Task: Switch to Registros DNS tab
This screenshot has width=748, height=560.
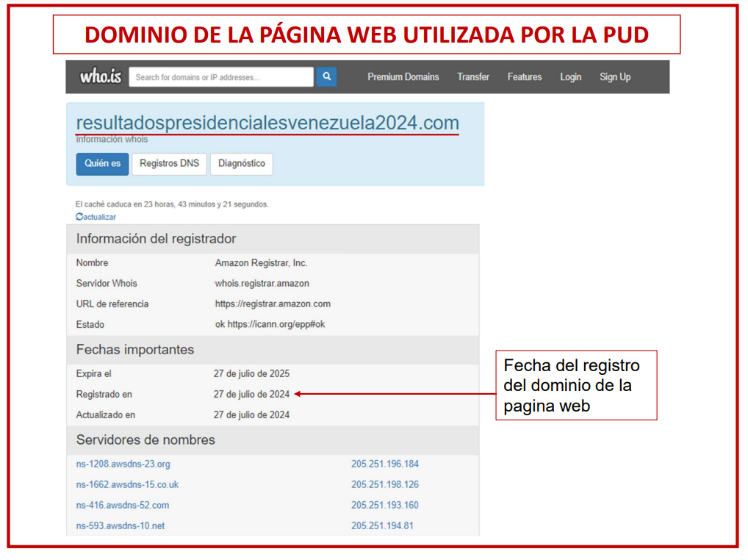Action: pyautogui.click(x=169, y=164)
